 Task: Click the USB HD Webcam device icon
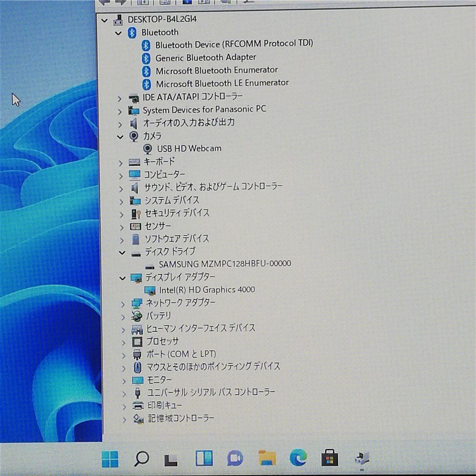[x=148, y=149]
